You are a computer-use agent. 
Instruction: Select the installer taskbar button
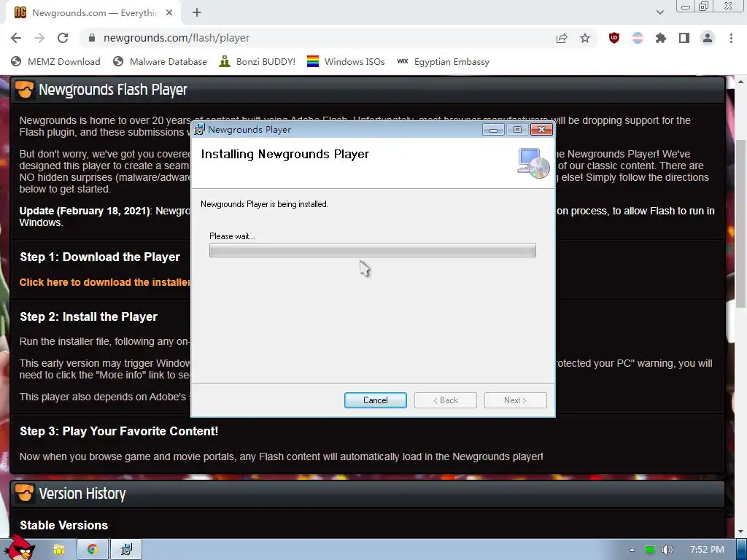tap(126, 550)
